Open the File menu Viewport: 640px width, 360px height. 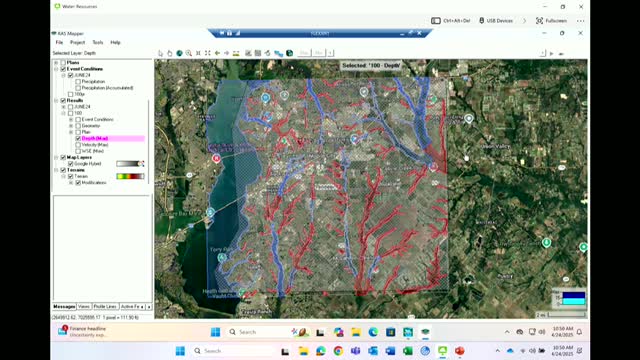point(59,42)
